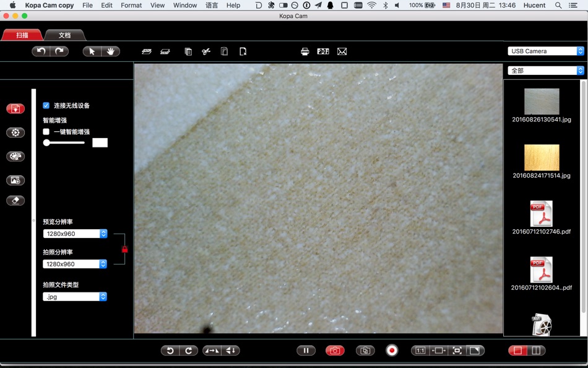
Task: Export to PDF icon
Action: 323,51
